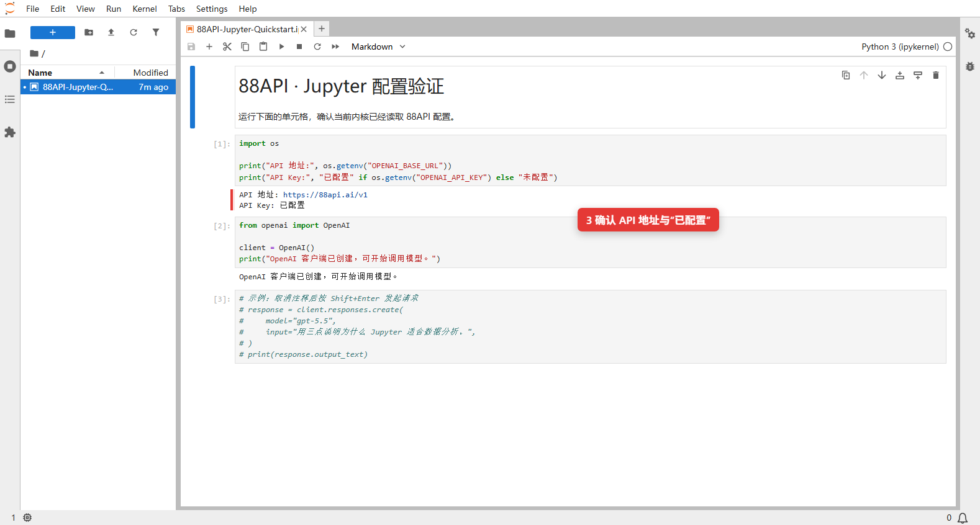Viewport: 980px width, 525px height.
Task: Move the active cell down
Action: tap(882, 75)
